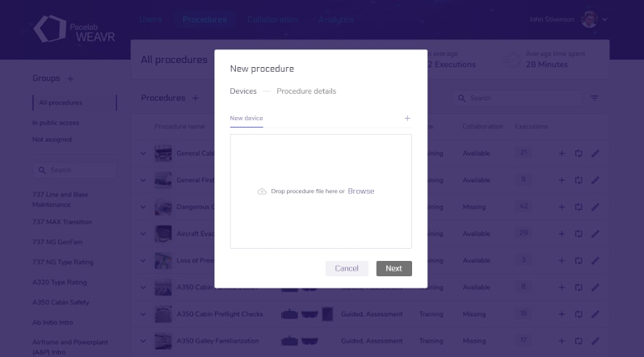Viewport: 644px width, 357px height.
Task: Open the Collaboration menu
Action: tap(273, 19)
